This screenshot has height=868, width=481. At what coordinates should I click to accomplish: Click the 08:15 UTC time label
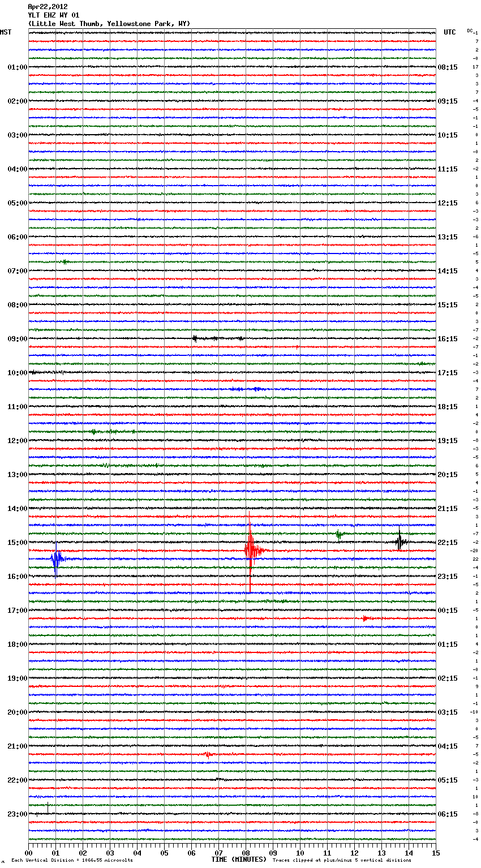pos(448,67)
